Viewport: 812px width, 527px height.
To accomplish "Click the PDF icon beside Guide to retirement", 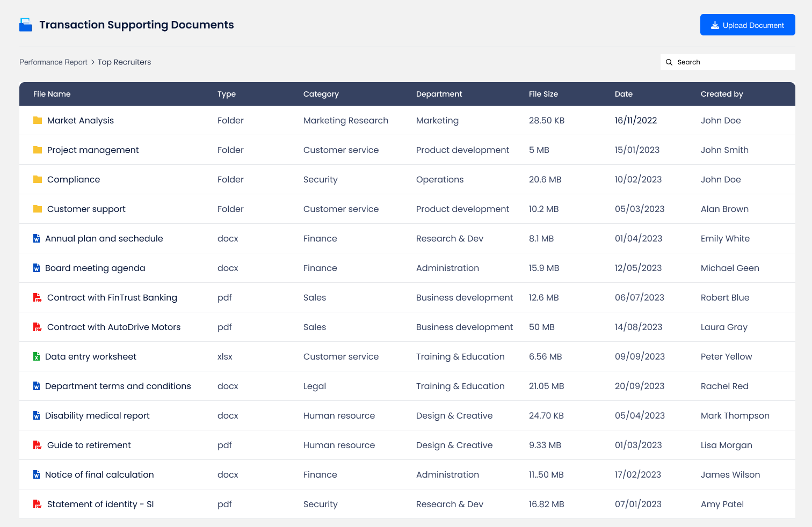I will [38, 445].
